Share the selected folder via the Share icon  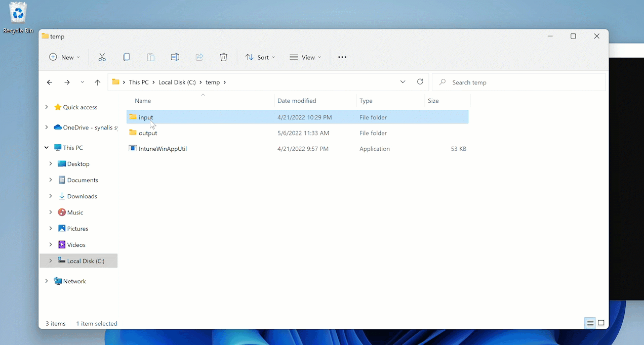[199, 57]
